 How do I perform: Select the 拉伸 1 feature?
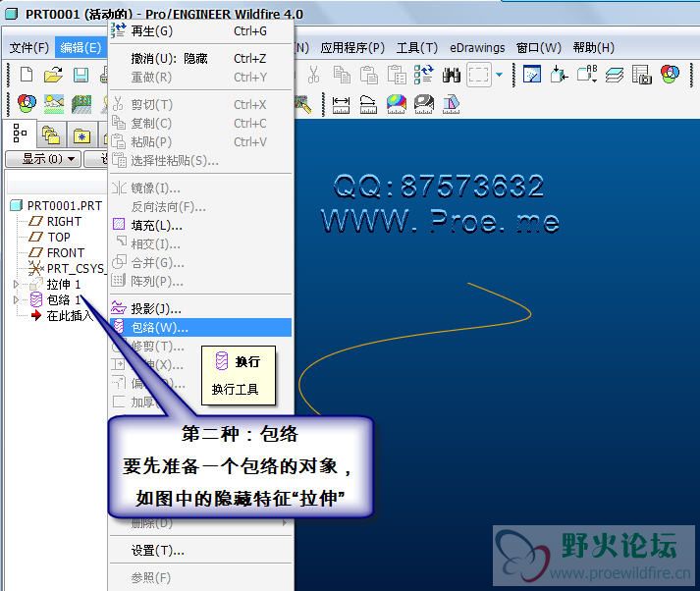64,285
